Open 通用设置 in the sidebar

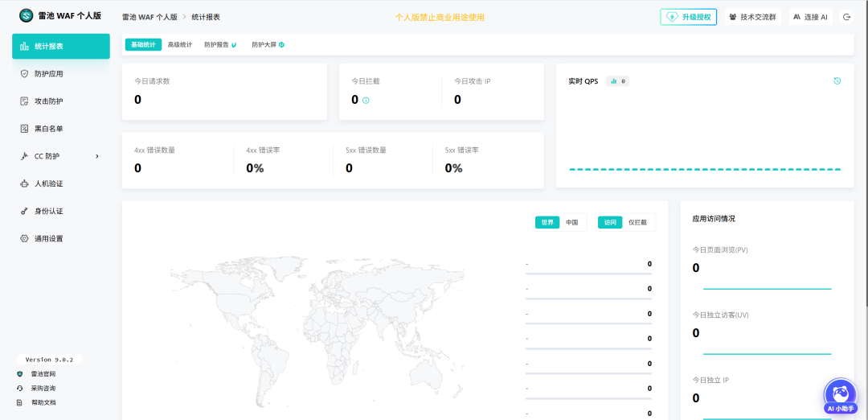pos(61,239)
